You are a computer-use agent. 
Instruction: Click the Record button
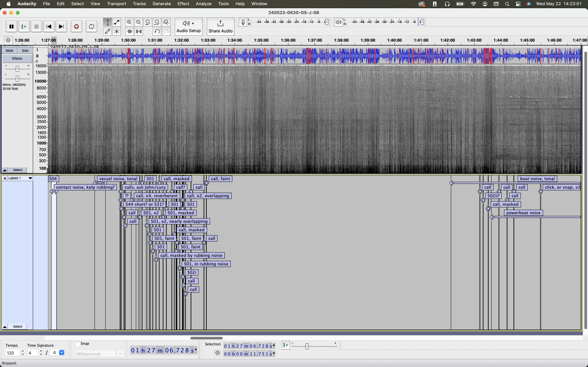pyautogui.click(x=76, y=27)
